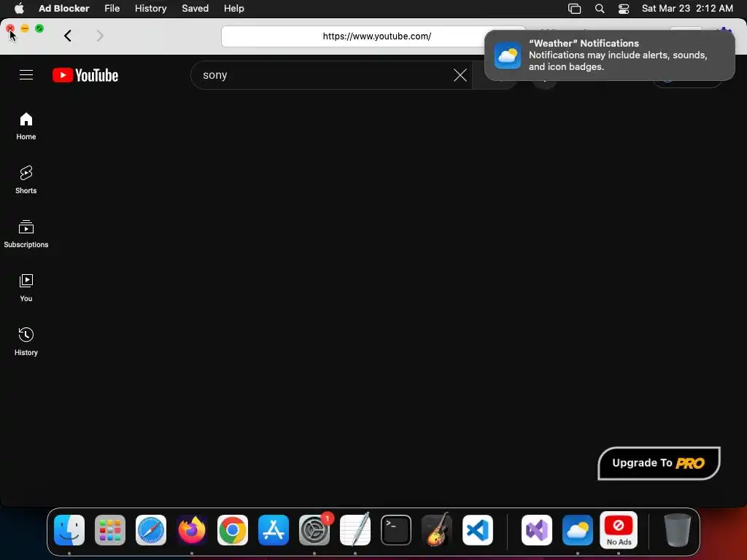This screenshot has width=747, height=560.
Task: Open Shorts in the sidebar
Action: point(26,180)
